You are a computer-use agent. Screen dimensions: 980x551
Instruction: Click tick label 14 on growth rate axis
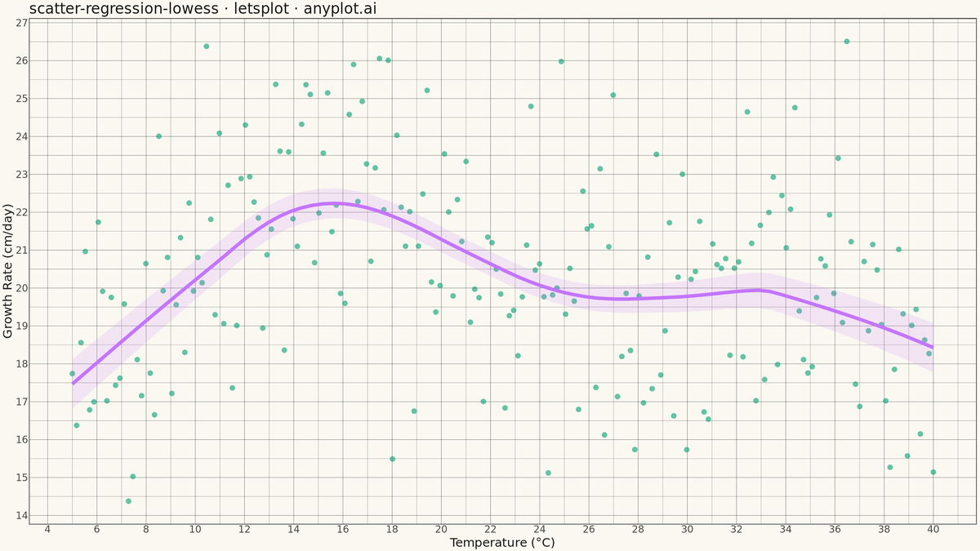click(x=22, y=516)
